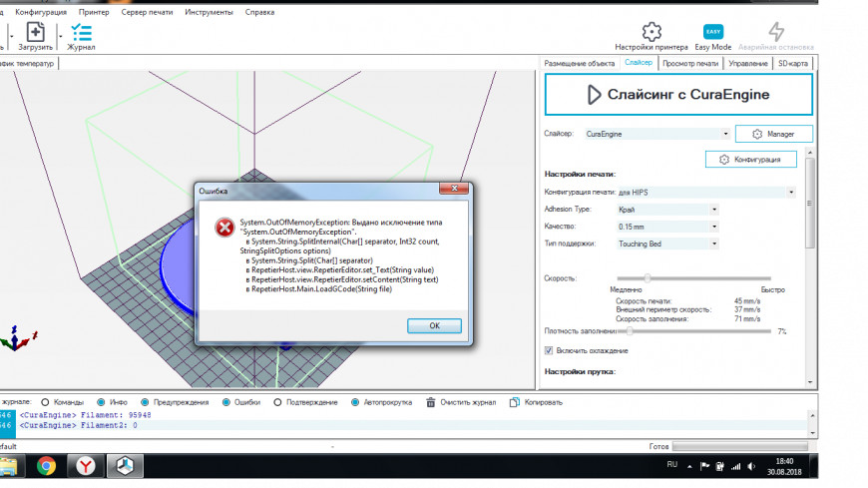This screenshot has height=488, width=868.
Task: Click Копировать log text
Action: click(543, 403)
